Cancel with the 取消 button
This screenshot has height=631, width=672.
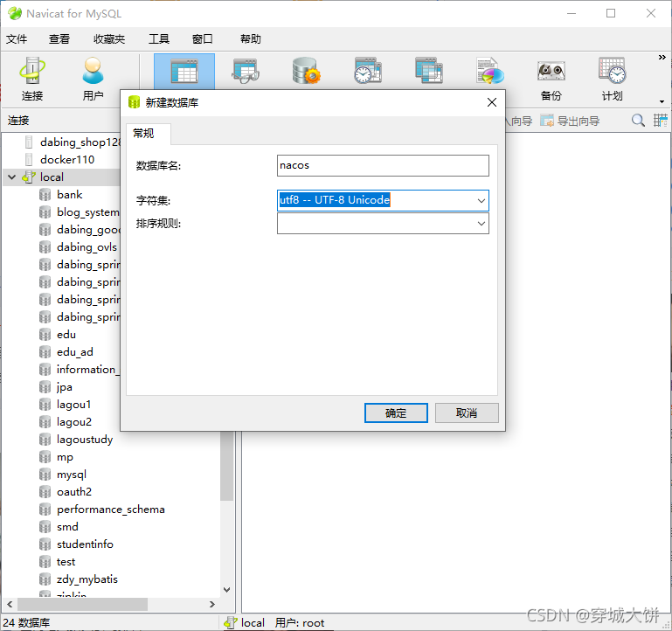point(467,413)
